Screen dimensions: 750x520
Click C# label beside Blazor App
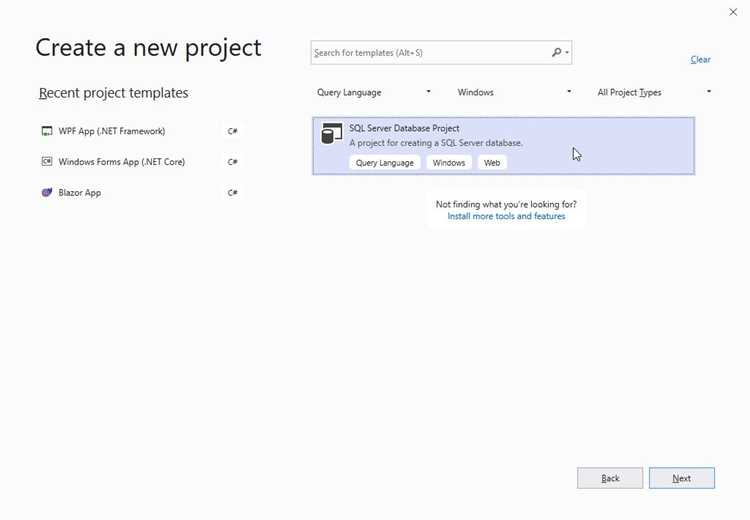pos(232,192)
